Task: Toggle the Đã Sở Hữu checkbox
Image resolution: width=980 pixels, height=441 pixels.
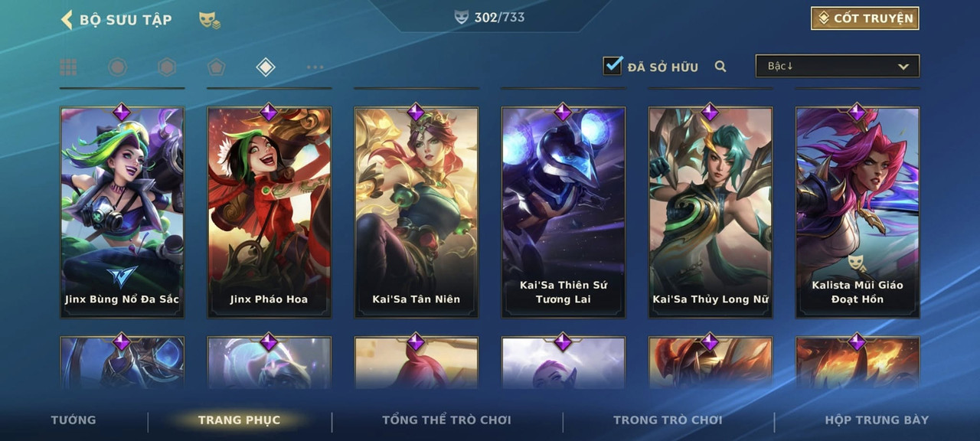Action: tap(612, 65)
